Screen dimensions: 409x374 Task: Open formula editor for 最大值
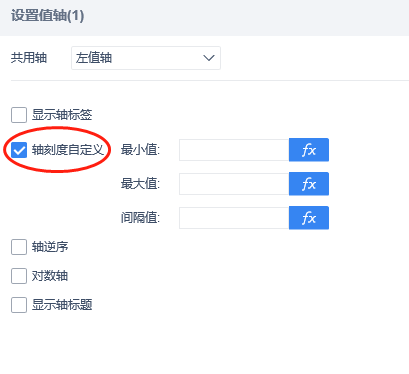point(309,184)
